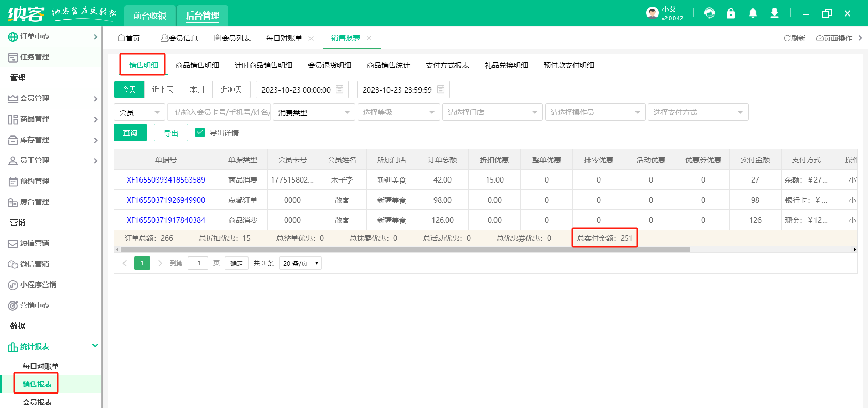Image resolution: width=868 pixels, height=408 pixels.
Task: Open 每日对账单 in sidebar
Action: pyautogui.click(x=41, y=366)
